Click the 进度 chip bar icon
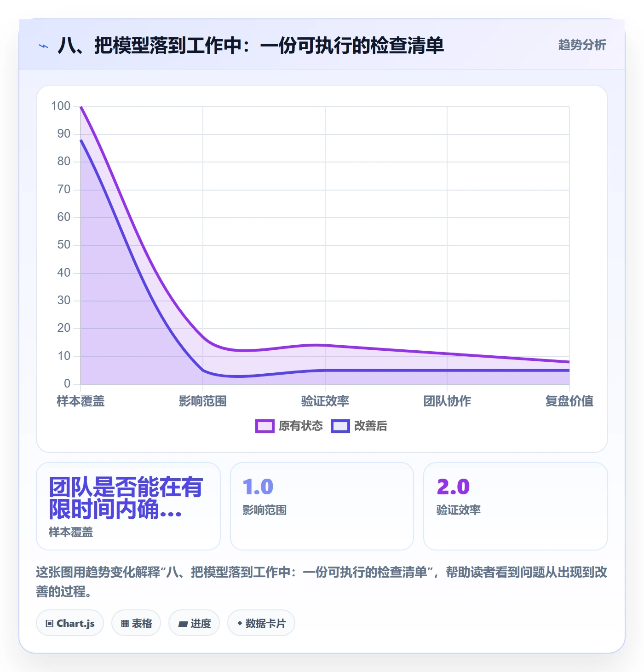The width and height of the screenshot is (644, 672). coord(183,624)
